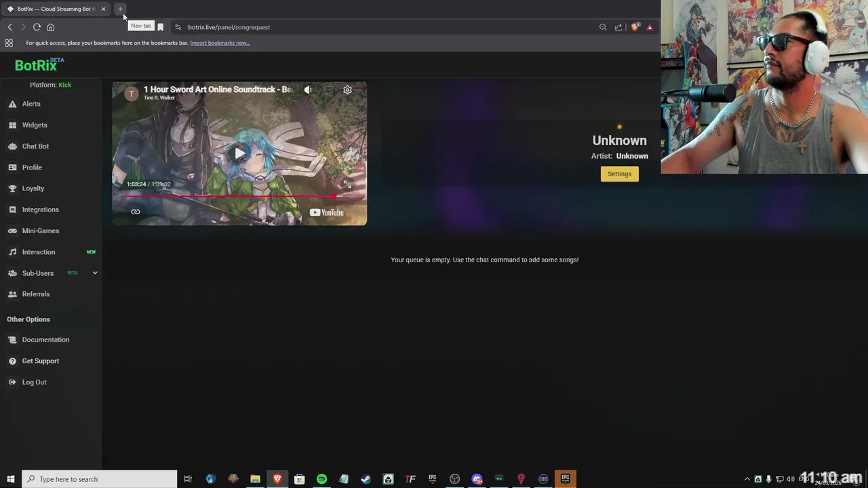Open the Alerts section in sidebar
This screenshot has height=488, width=868.
31,104
